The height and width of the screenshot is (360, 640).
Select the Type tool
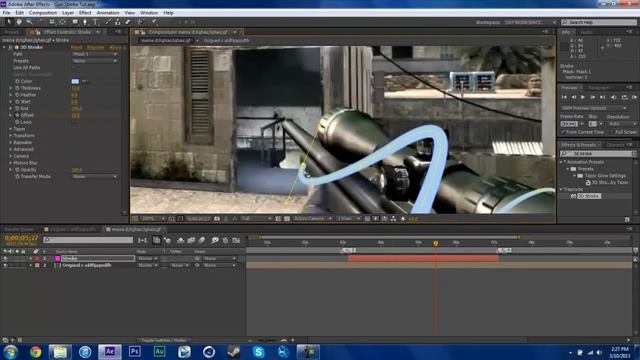pyautogui.click(x=96, y=22)
